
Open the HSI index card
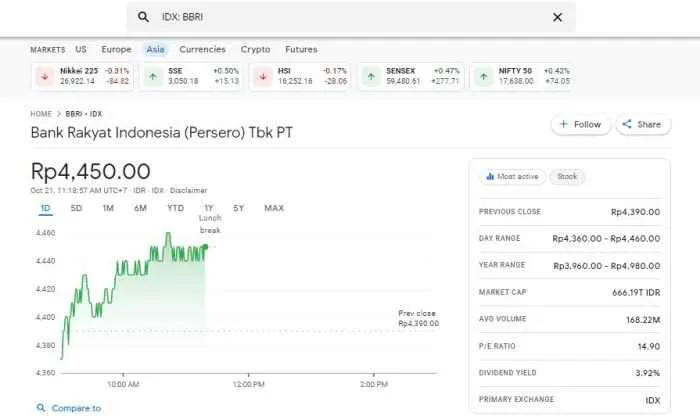300,76
